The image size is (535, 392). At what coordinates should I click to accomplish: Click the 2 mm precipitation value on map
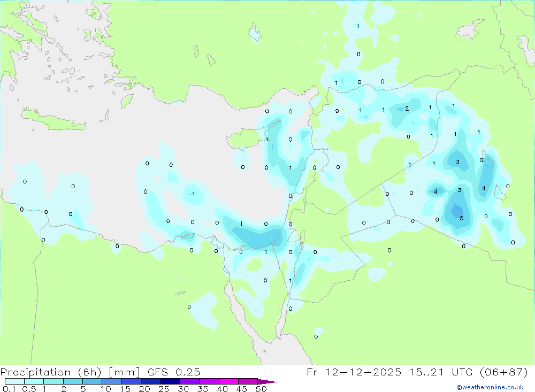coord(407,109)
